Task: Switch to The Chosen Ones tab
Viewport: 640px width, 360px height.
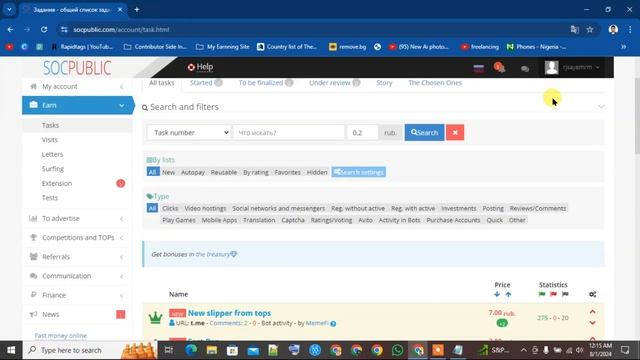Action: click(x=435, y=83)
